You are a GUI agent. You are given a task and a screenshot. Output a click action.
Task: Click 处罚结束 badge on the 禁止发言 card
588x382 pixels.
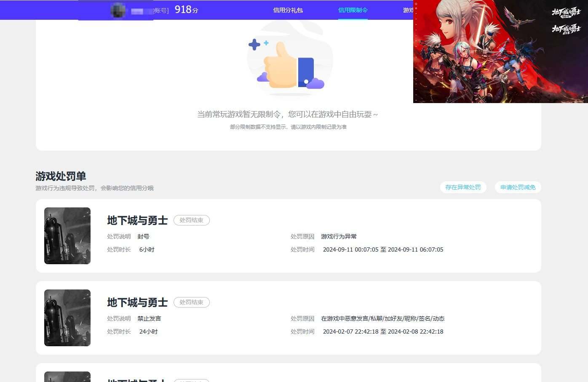[192, 302]
